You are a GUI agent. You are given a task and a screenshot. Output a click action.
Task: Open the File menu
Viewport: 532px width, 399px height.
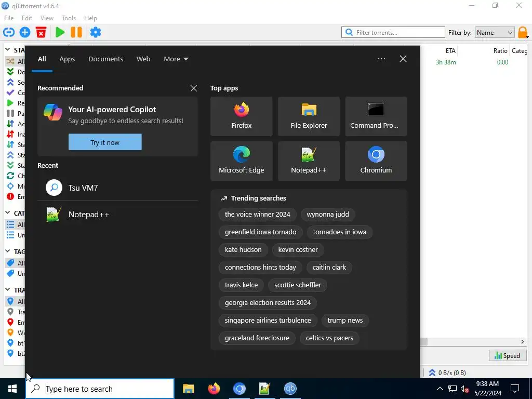(x=9, y=18)
